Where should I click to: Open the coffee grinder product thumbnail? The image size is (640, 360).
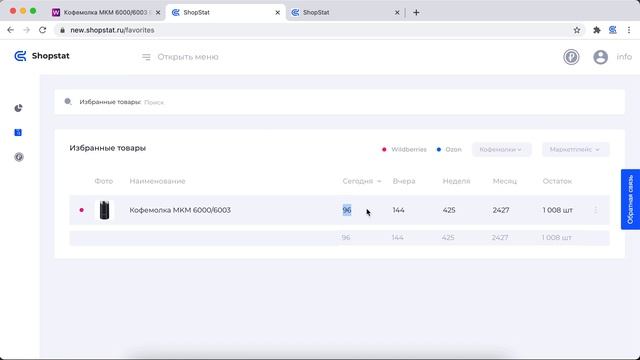click(104, 210)
